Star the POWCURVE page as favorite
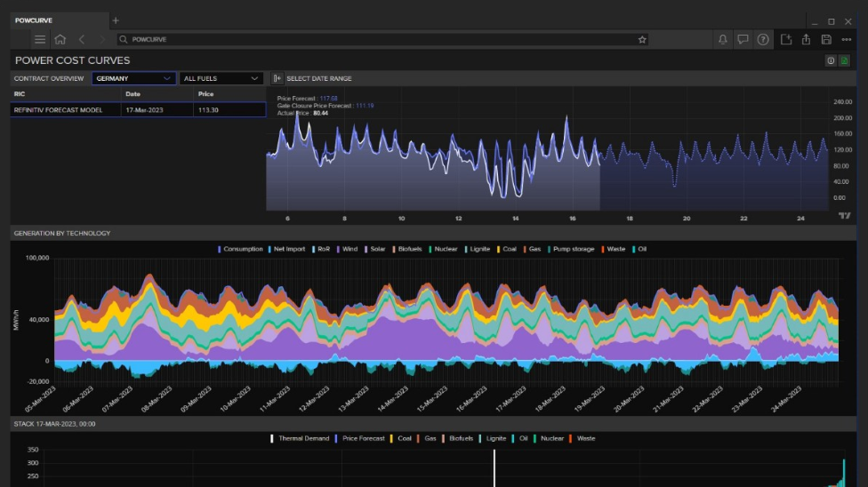 [642, 39]
